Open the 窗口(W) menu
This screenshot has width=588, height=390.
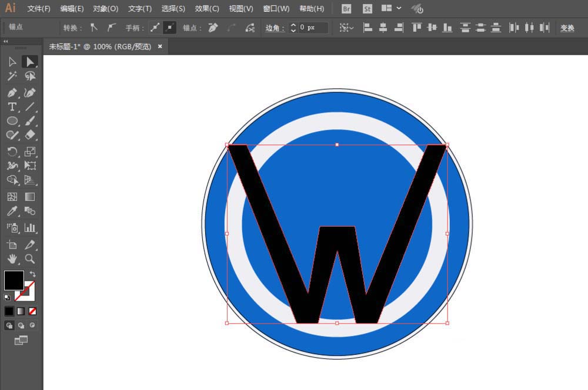point(276,9)
